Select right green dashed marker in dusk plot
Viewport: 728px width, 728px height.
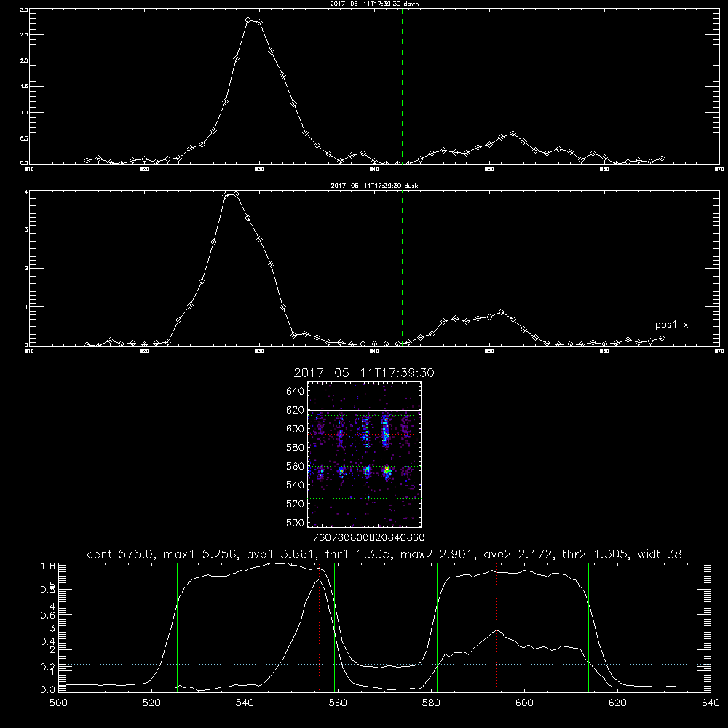402,268
